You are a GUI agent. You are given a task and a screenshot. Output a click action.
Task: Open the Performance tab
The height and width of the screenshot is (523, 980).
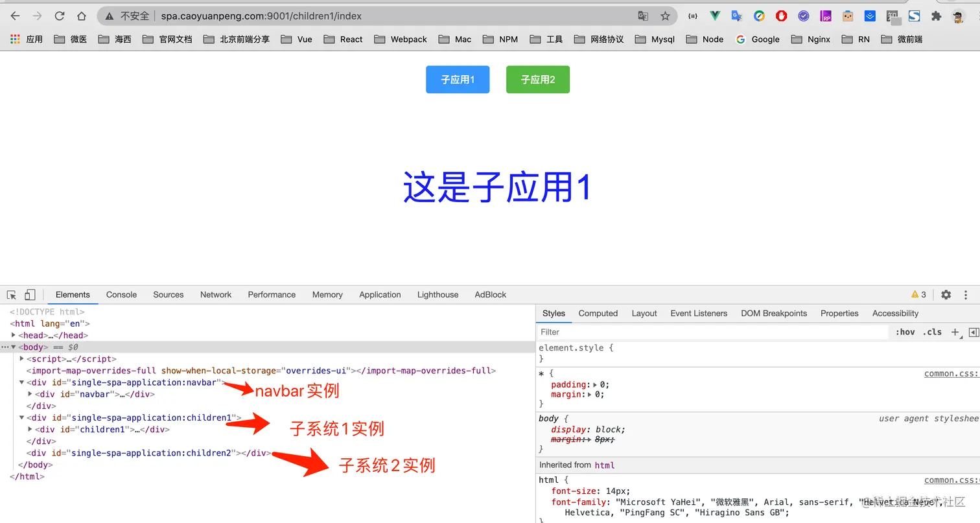pos(272,295)
